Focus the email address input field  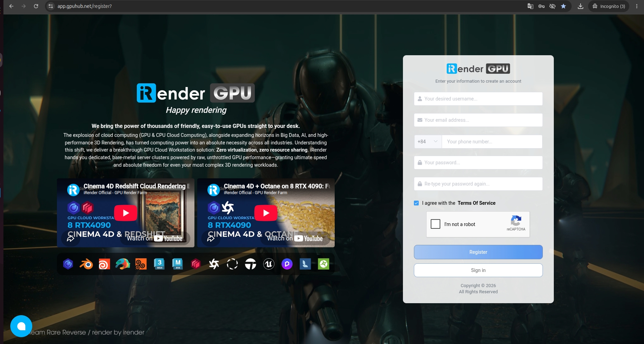pos(478,120)
